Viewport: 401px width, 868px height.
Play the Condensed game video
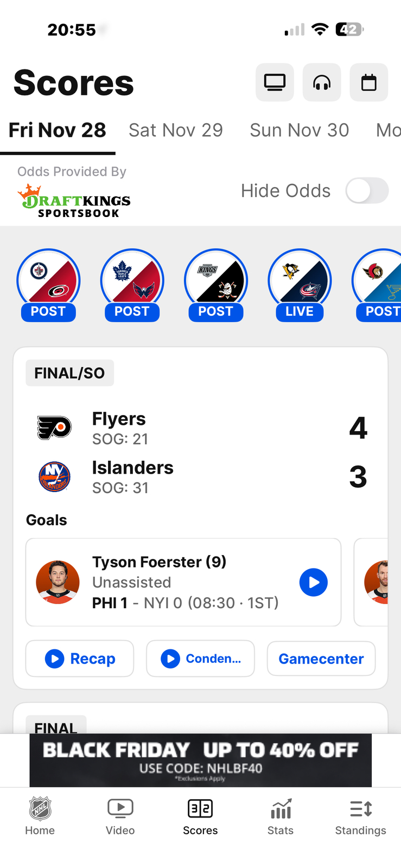200,659
